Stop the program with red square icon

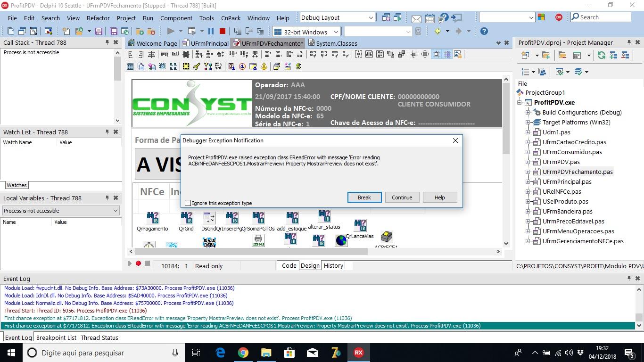click(223, 31)
